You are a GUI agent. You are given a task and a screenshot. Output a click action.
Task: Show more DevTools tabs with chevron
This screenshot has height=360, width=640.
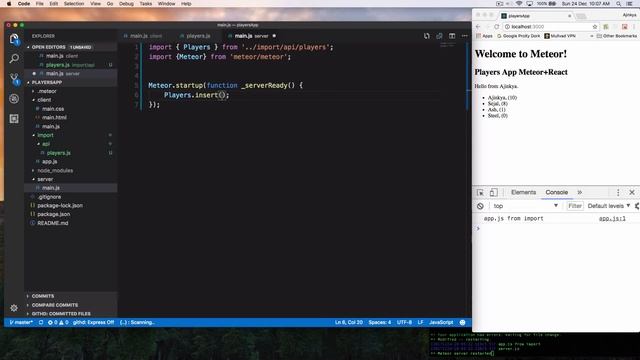pos(580,192)
